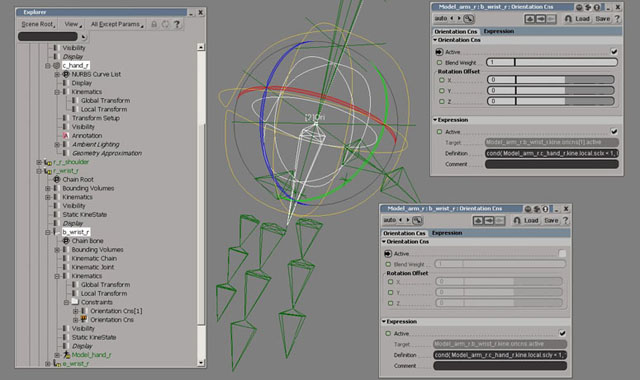Image resolution: width=640 pixels, height=380 pixels.
Task: Toggle Orientation Cns Active checkbox in upper page
Action: point(614,52)
